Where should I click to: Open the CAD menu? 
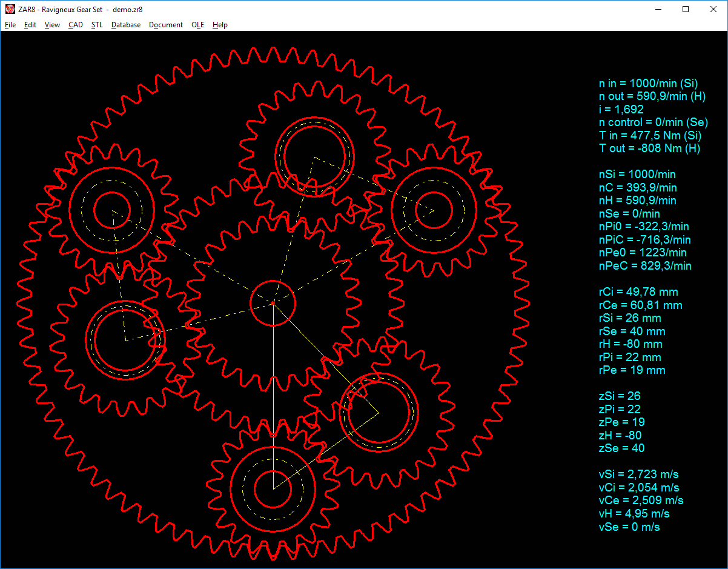coord(76,25)
